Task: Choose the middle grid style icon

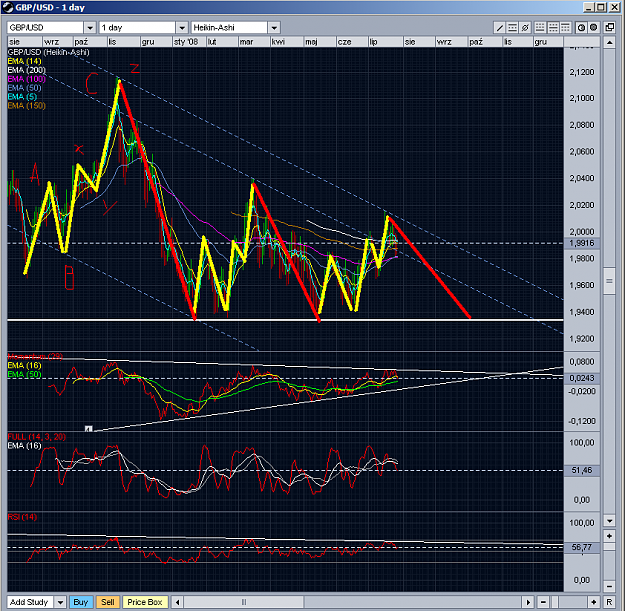Action: pyautogui.click(x=553, y=28)
